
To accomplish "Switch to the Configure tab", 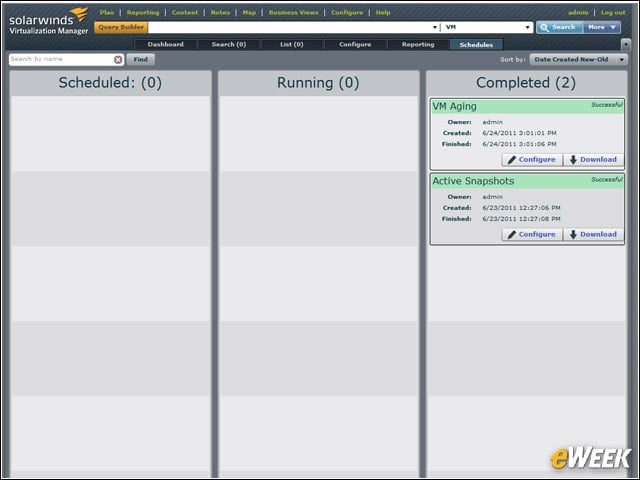I will 355,44.
